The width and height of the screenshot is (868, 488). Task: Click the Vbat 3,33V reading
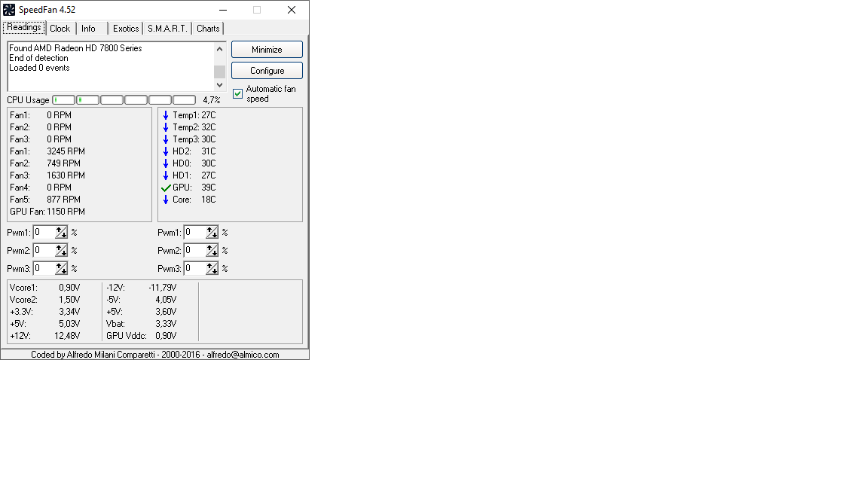pyautogui.click(x=142, y=324)
